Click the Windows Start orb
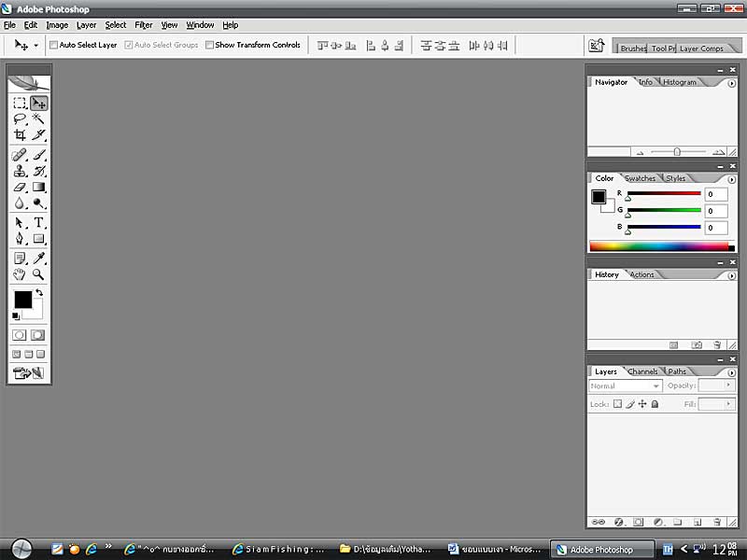The width and height of the screenshot is (747, 560). pos(21,549)
